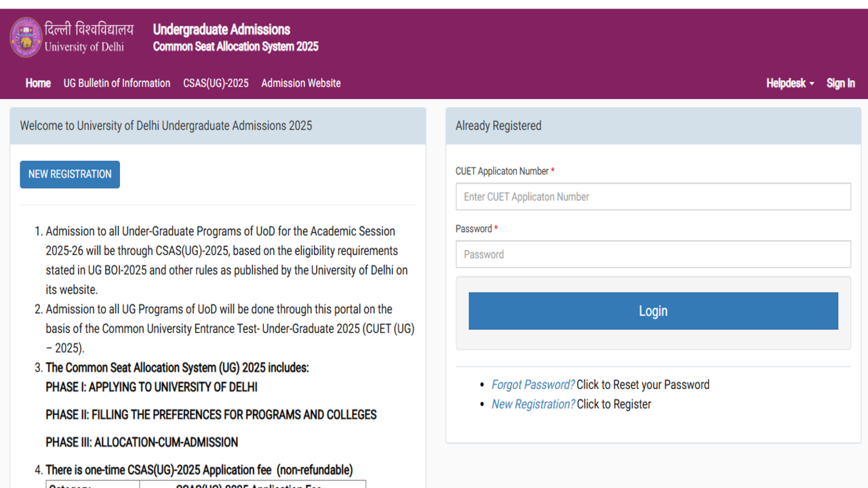This screenshot has height=488, width=868.
Task: Click the Already Registered panel heading
Action: coord(498,125)
